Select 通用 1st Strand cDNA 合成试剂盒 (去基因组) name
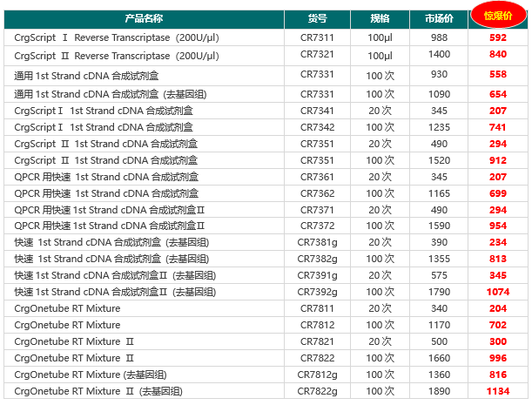 tap(111, 94)
